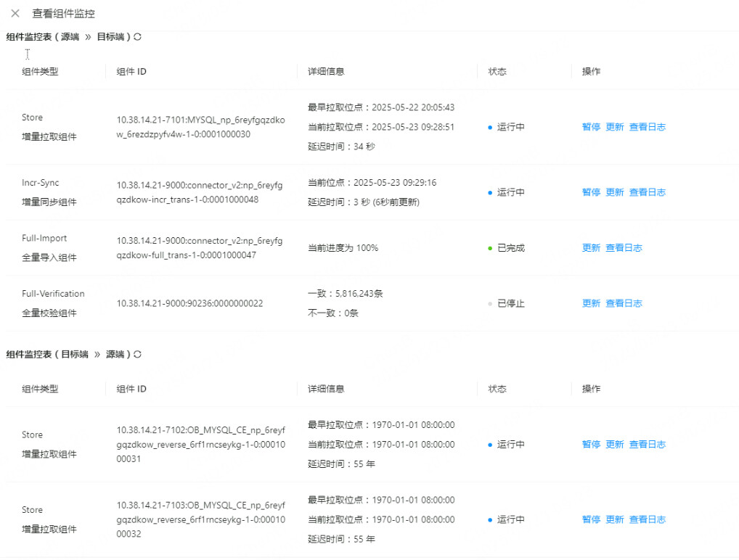The height and width of the screenshot is (560, 739).
Task: Open 查看日志 for the 7101 Store component
Action: click(x=647, y=127)
